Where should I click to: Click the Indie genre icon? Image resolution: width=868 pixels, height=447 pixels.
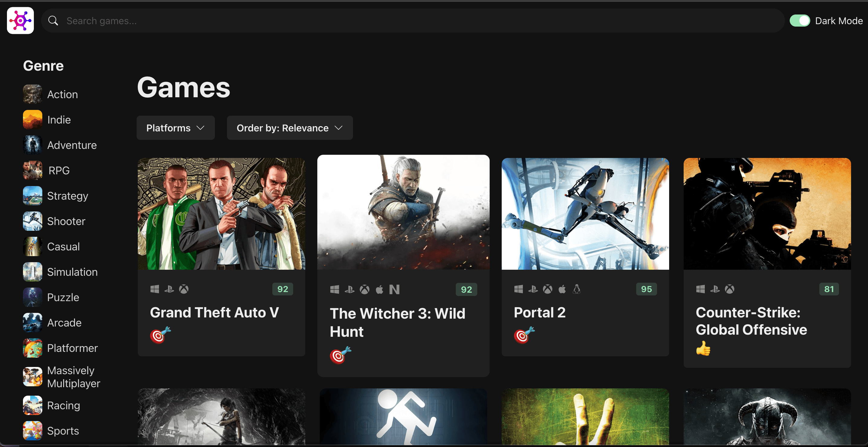click(32, 120)
